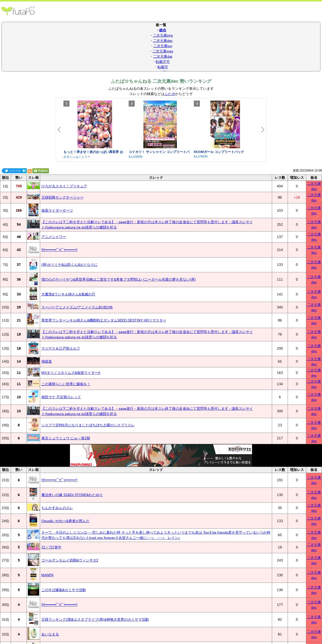
Task: Open the RSS feed icon
Action: pos(30,171)
